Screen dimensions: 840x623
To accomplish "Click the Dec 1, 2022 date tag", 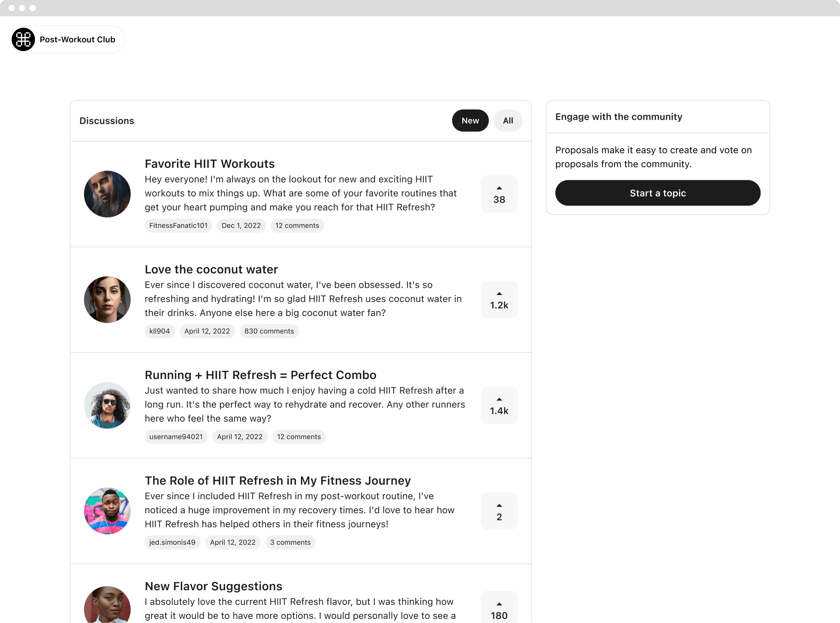I will (241, 225).
